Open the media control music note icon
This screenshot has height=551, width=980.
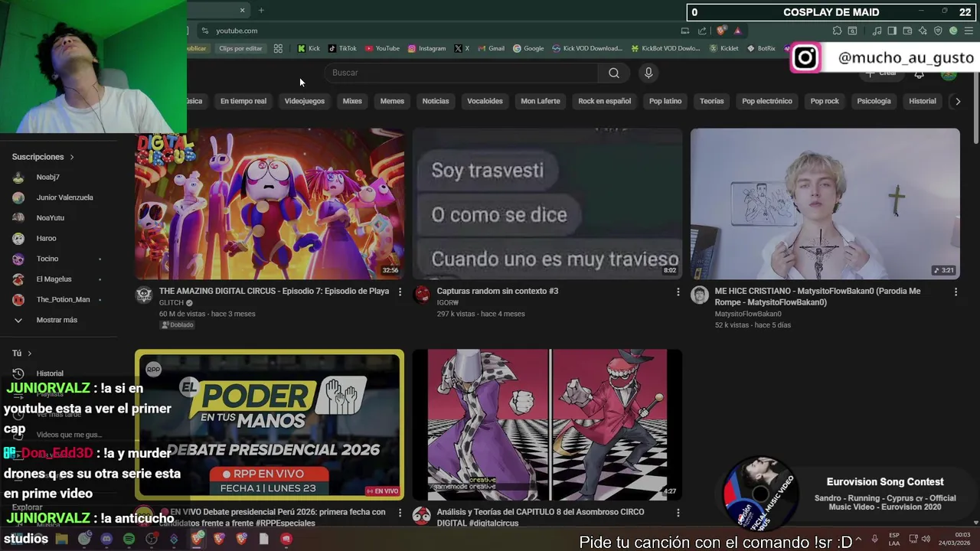click(877, 31)
